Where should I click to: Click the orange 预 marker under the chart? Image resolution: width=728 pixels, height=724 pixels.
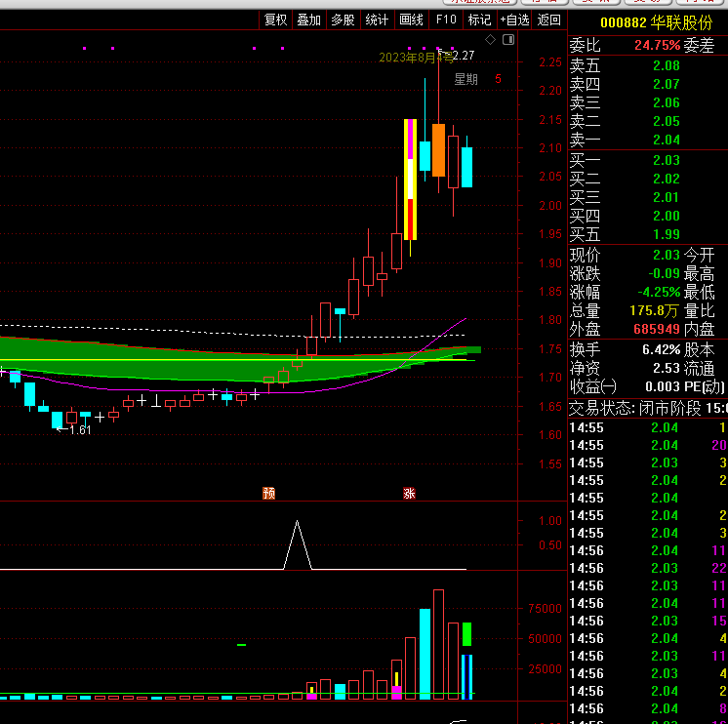click(x=268, y=493)
